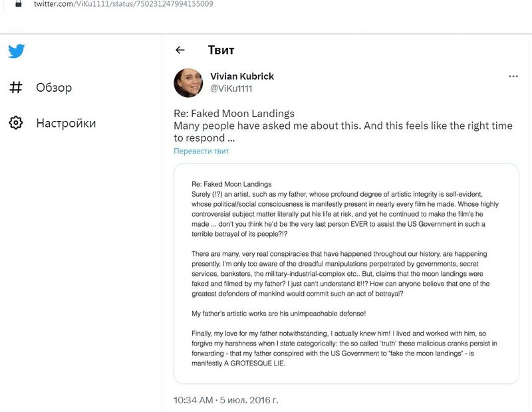Click the tweet text Re: Faked Moon Landings

coord(234,113)
